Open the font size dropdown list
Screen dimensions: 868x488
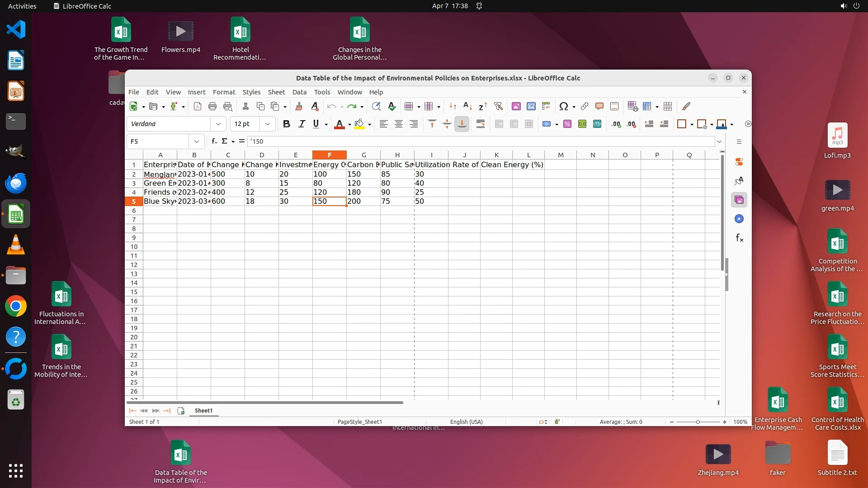(x=268, y=124)
